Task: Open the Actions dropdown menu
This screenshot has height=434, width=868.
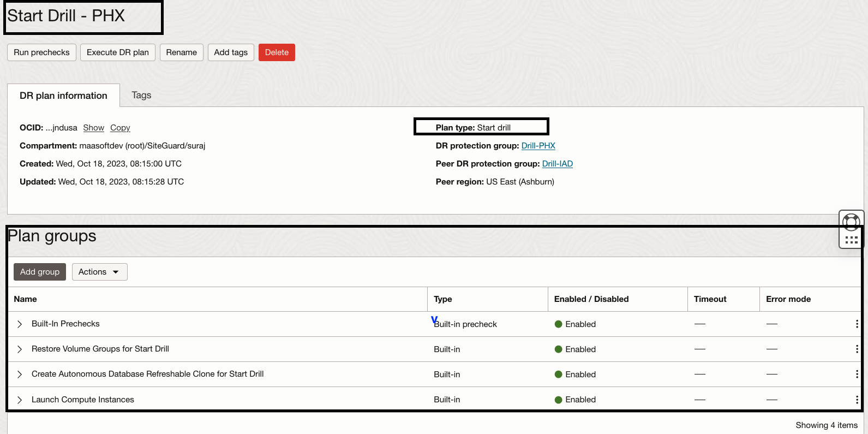Action: point(99,272)
